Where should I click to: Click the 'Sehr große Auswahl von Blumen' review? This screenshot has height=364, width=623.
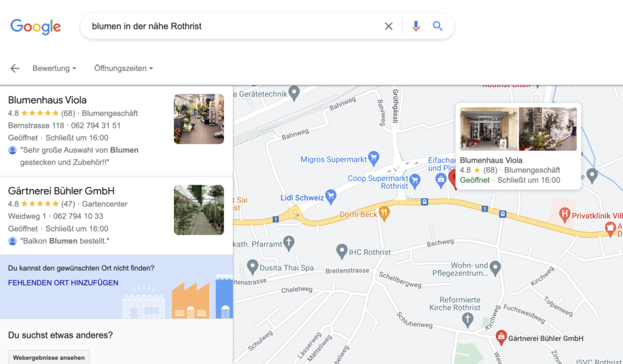point(80,156)
